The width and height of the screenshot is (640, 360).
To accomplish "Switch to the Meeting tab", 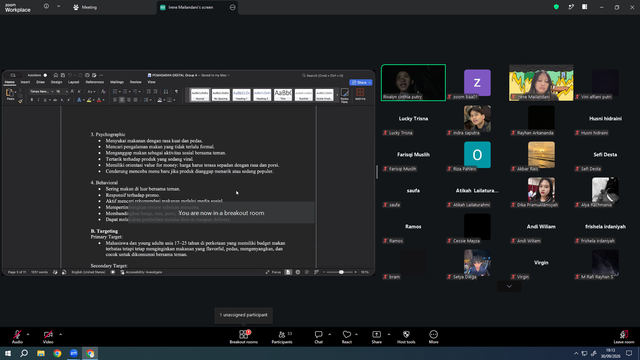I will tap(85, 7).
